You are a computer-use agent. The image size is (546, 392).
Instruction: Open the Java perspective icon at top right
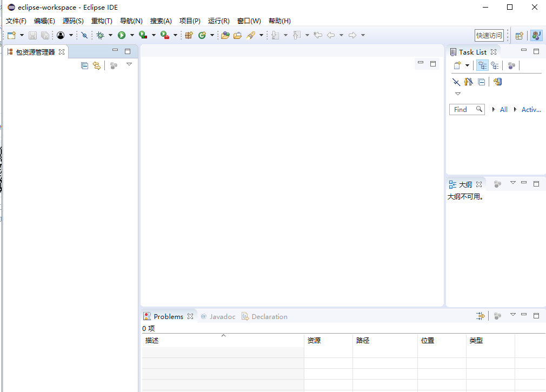[536, 35]
